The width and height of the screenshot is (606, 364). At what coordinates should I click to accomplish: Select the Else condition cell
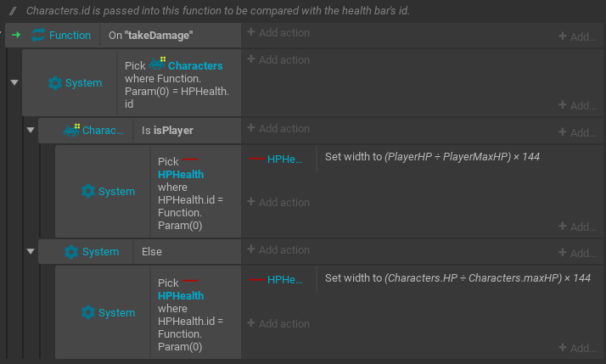187,251
